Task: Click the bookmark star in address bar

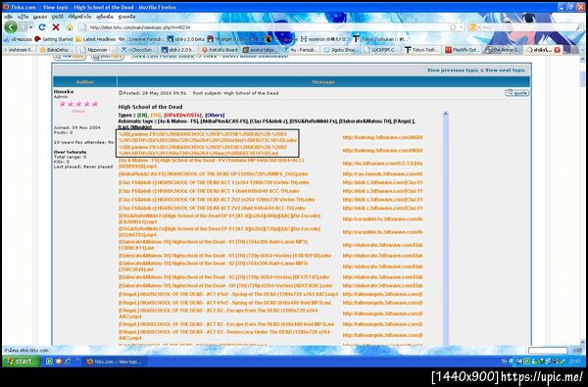Action: 453,27
